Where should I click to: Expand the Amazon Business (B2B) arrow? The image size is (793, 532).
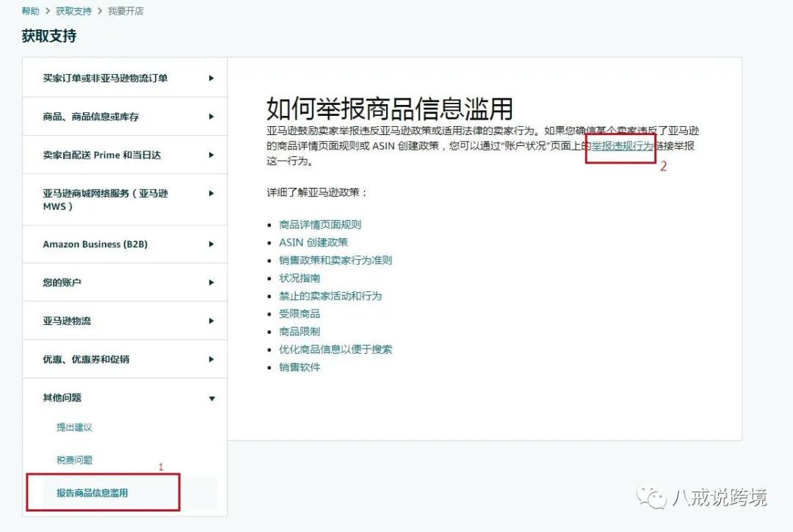click(x=211, y=244)
